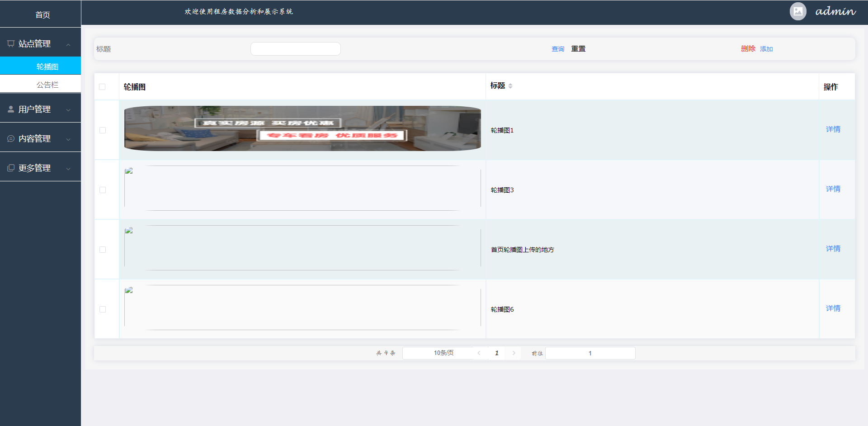The height and width of the screenshot is (426, 868).
Task: Check the checkbox for 轮播图6 row
Action: pos(102,309)
